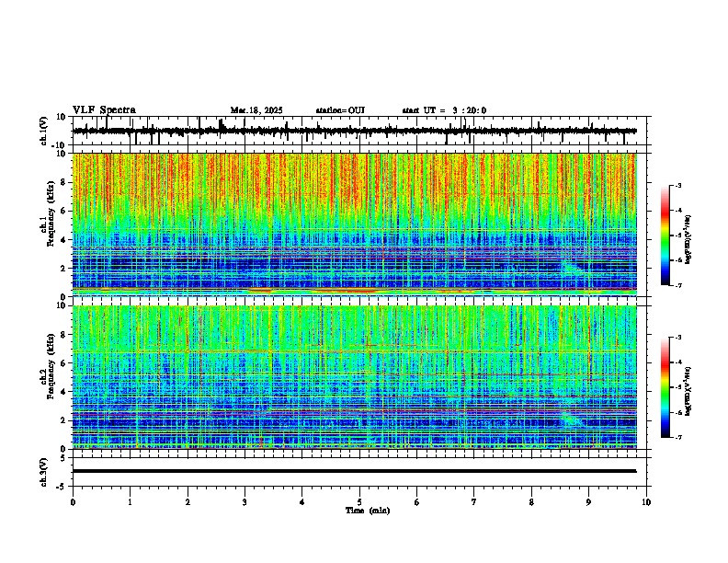Select the ch.3(V) axis label
The width and height of the screenshot is (728, 563).
click(44, 473)
